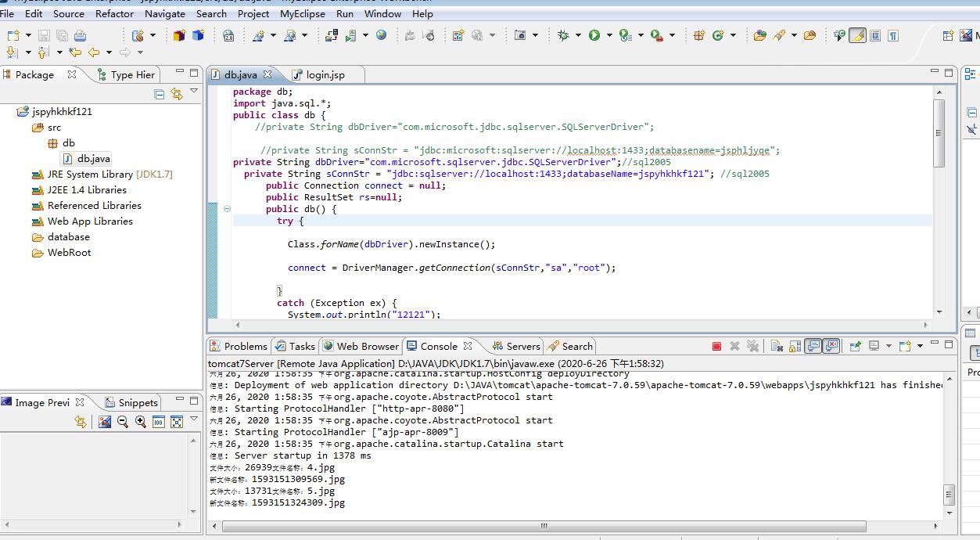Switch to the Type Hierarchy tab
This screenshot has height=540, width=980.
pyautogui.click(x=126, y=74)
